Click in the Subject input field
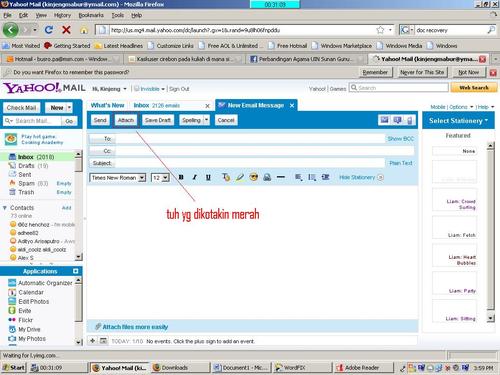Viewport: 500px width, 375px height. 249,163
